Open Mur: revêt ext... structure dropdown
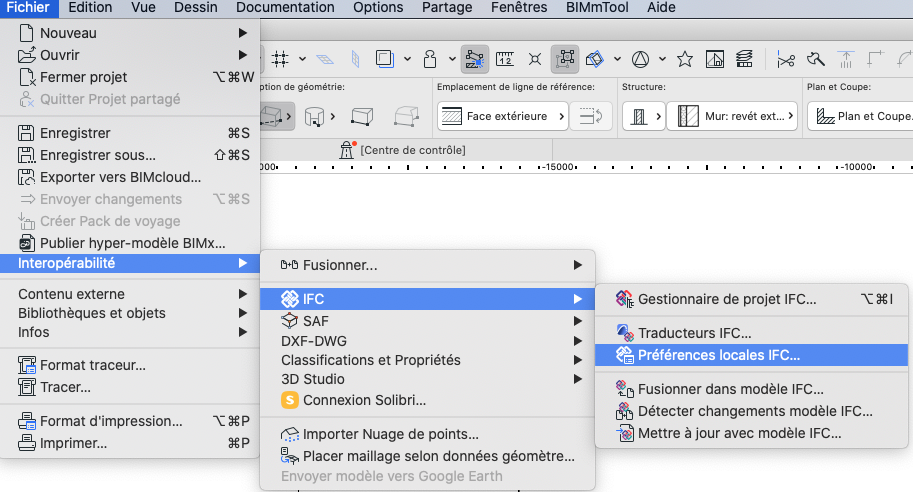Screen dimensions: 913x492 point(732,116)
